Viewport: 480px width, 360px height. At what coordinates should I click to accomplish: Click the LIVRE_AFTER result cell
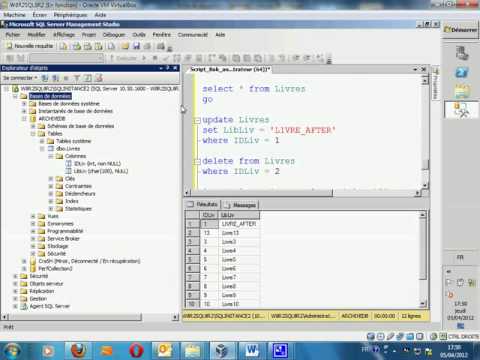239,224
